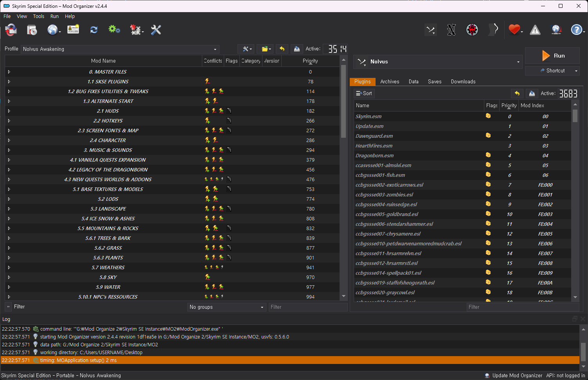This screenshot has width=588, height=380.
Task: Open Settings wrench and screwdriver icon
Action: (x=156, y=30)
